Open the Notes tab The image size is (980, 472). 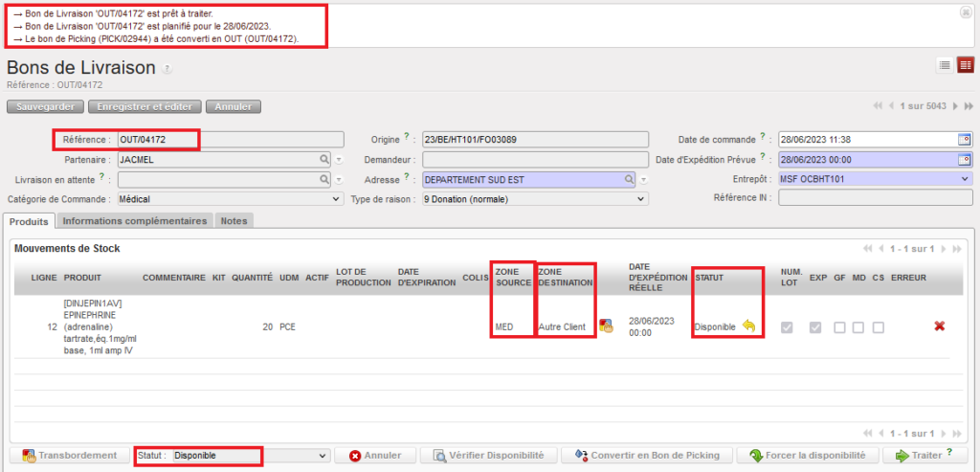tap(234, 220)
